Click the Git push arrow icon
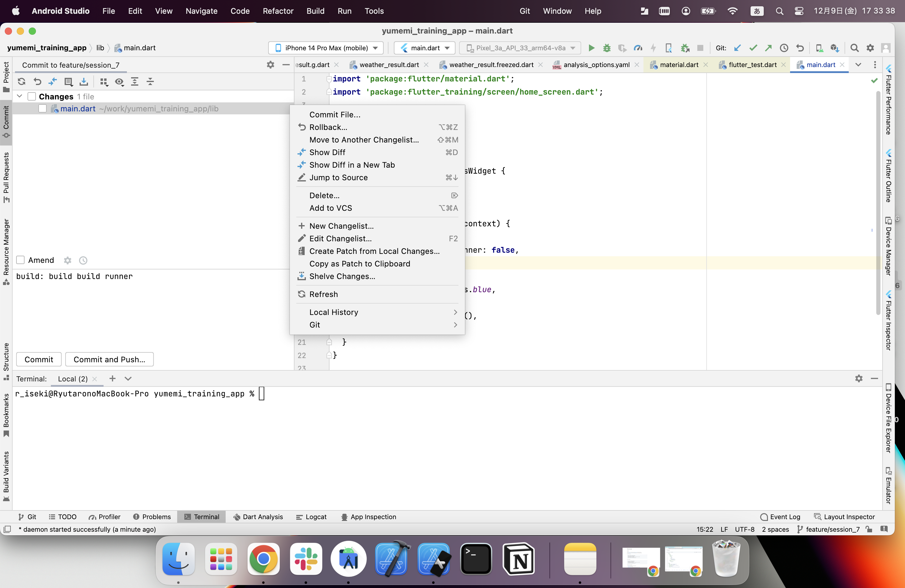Screen dimensions: 905x588 768,48
